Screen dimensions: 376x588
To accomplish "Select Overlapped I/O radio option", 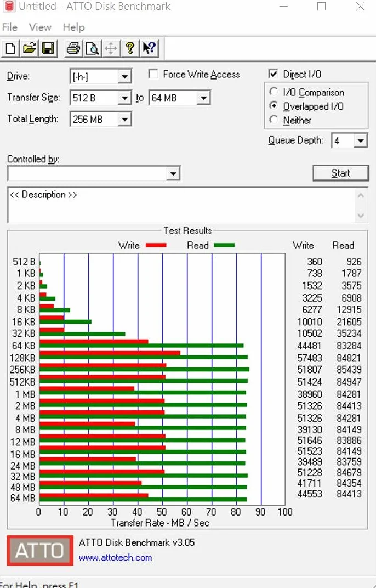I will pos(274,106).
